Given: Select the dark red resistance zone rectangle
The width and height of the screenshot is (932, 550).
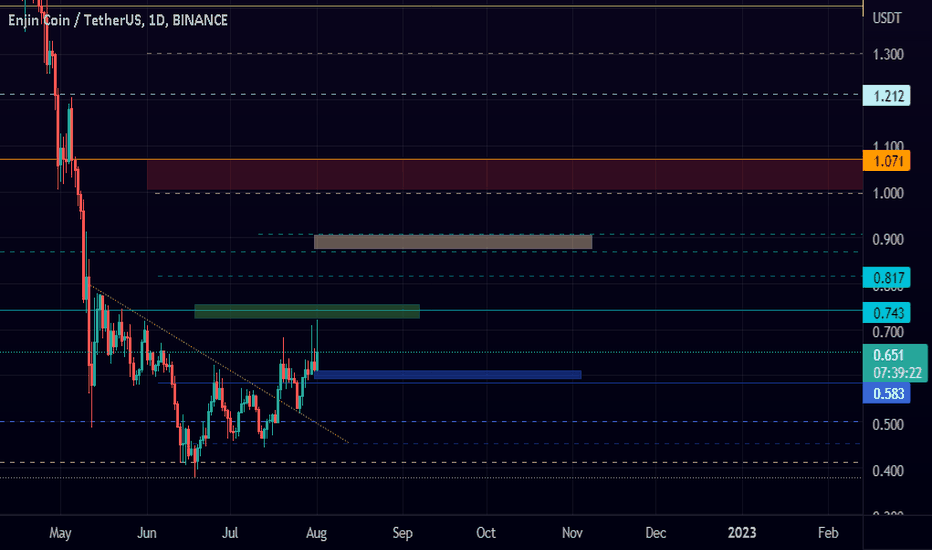Looking at the screenshot, I should pos(505,175).
